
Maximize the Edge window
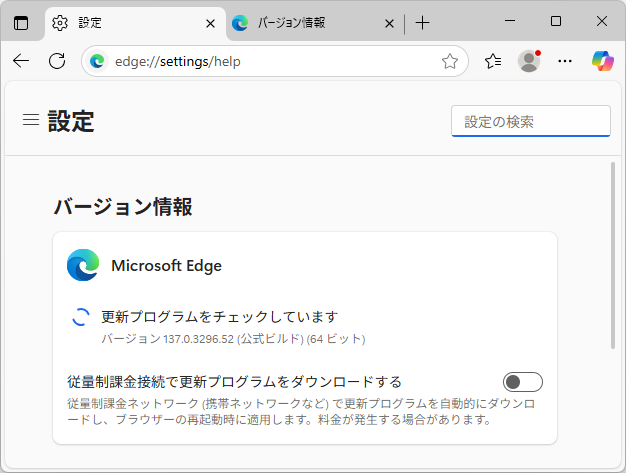[x=556, y=21]
